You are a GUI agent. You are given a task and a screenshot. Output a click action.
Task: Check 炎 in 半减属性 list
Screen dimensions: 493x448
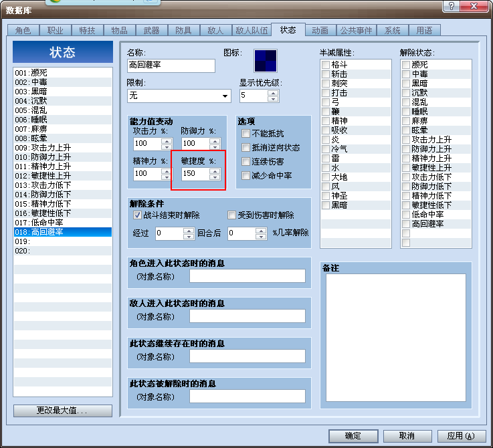(325, 140)
